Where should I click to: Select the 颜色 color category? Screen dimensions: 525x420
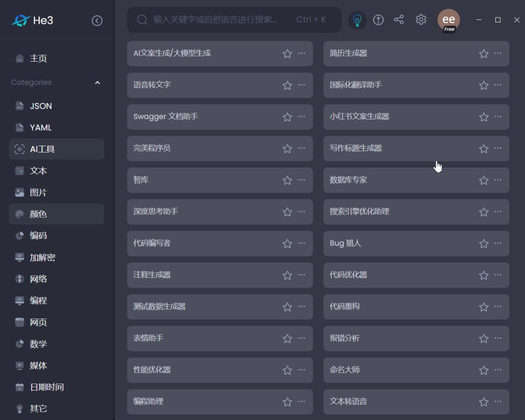click(x=39, y=214)
